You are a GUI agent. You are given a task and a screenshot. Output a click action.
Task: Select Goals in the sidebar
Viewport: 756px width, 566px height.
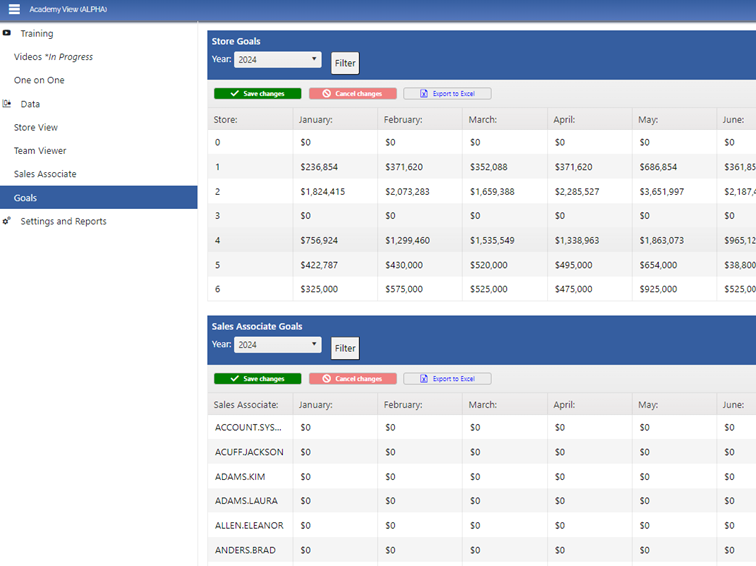pyautogui.click(x=98, y=198)
